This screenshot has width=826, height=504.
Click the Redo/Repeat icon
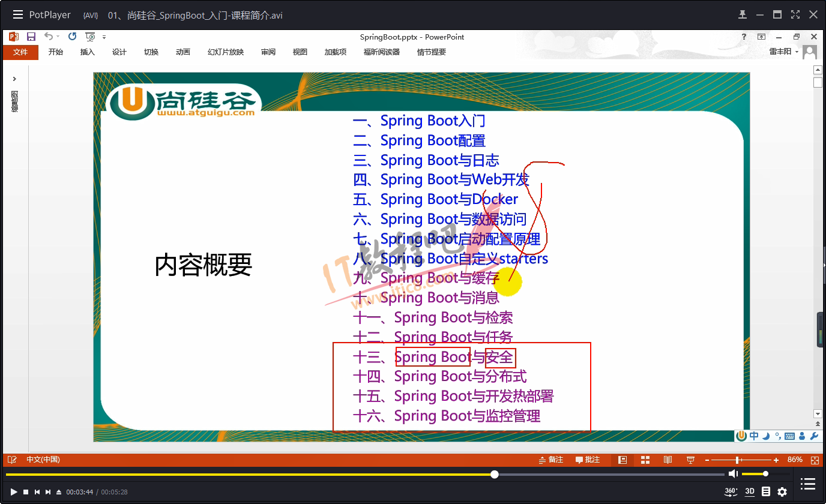(x=72, y=37)
